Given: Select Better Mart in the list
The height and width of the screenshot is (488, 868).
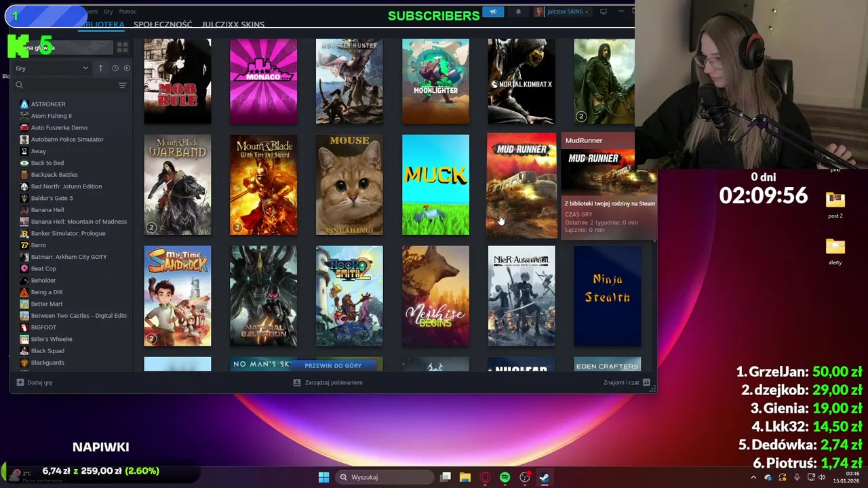Looking at the screenshot, I should 46,304.
